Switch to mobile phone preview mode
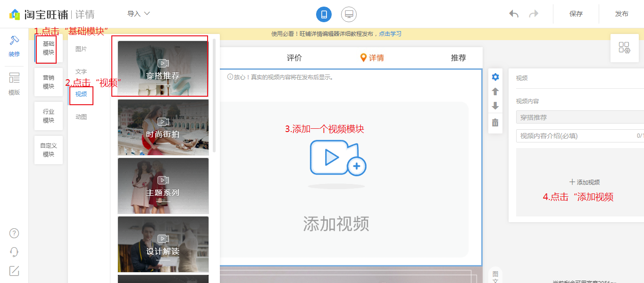 tap(324, 14)
